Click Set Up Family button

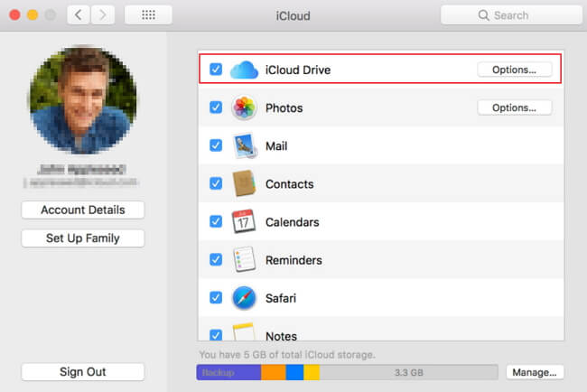pyautogui.click(x=83, y=238)
